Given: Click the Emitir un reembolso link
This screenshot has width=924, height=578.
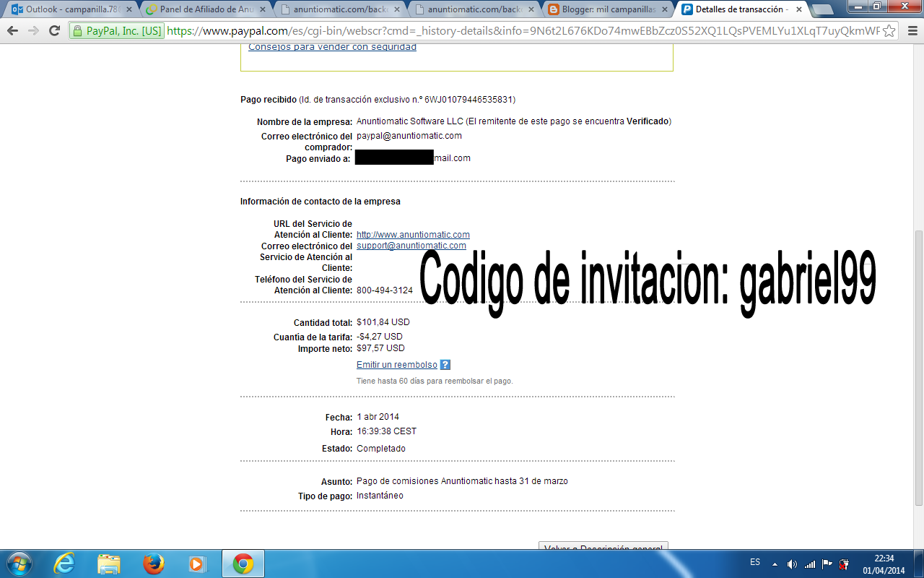Looking at the screenshot, I should point(397,365).
